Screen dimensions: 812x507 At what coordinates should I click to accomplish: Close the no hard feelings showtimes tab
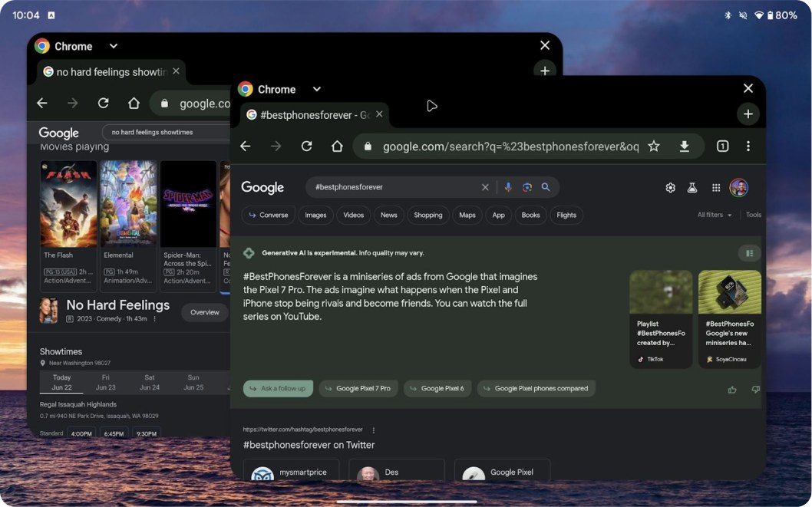click(x=176, y=71)
